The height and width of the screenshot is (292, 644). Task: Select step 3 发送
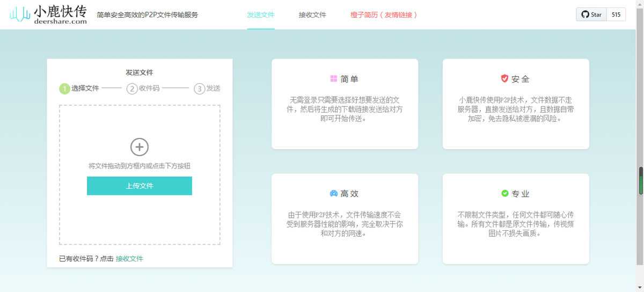(x=208, y=89)
